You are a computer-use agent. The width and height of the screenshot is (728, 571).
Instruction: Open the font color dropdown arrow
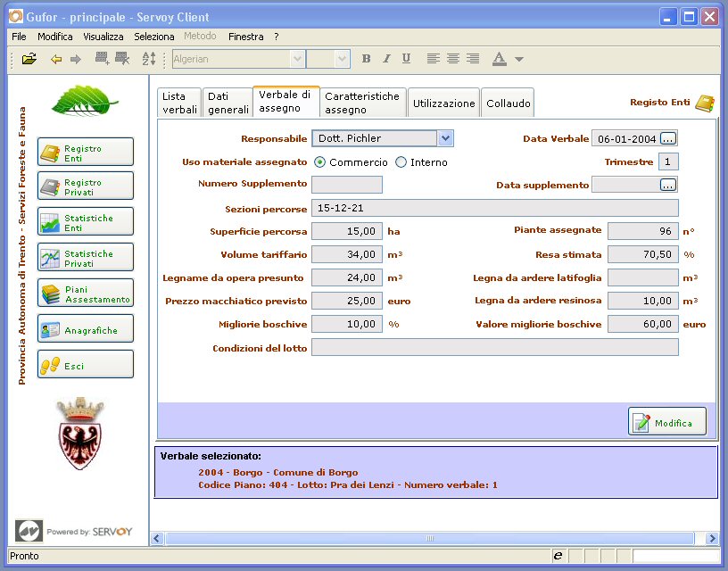[519, 59]
